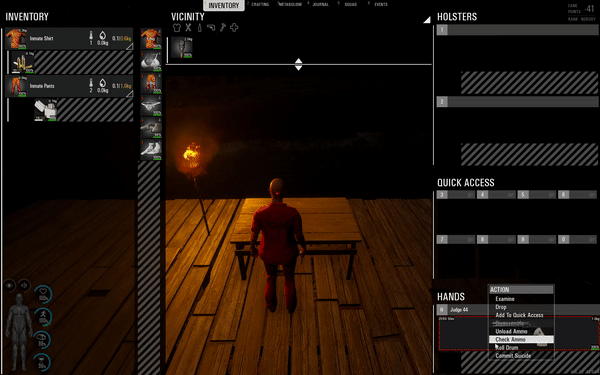Switch to the Crafting tab
Image resolution: width=600 pixels, height=375 pixels.
(260, 5)
